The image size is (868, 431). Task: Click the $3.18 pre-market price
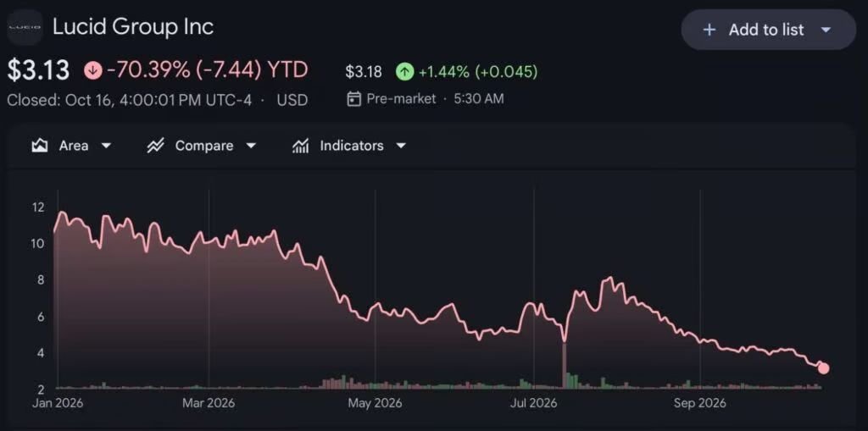pyautogui.click(x=363, y=72)
